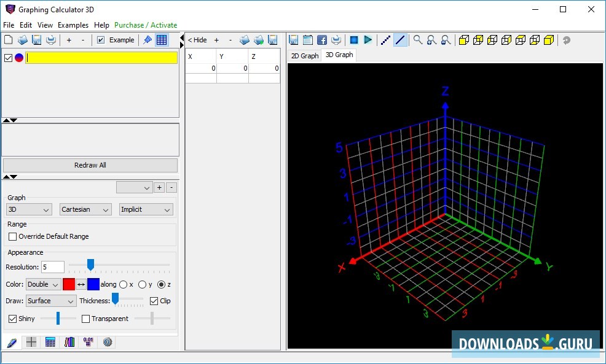The width and height of the screenshot is (606, 364).
Task: Share the graph via Facebook icon
Action: pyautogui.click(x=322, y=40)
